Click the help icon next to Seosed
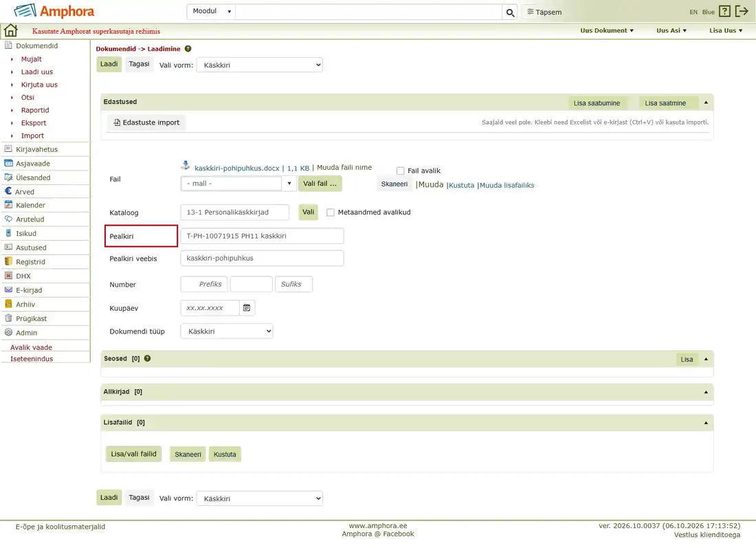Viewport: 756px width, 548px height. point(148,358)
